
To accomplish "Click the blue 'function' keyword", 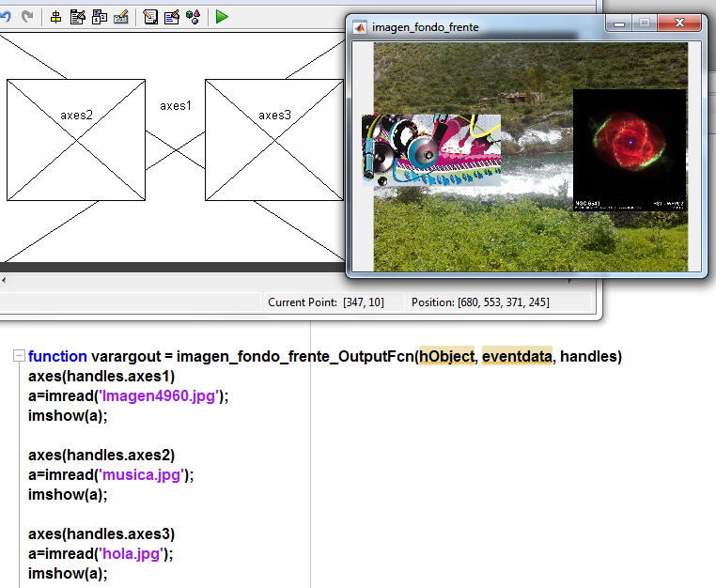I will click(x=57, y=356).
